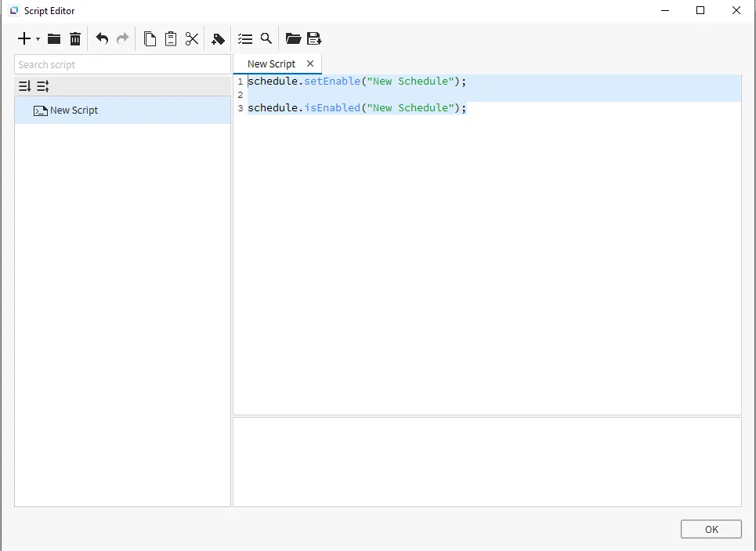Click the right sort icon above script list
Screen dimensions: 756x551
[43, 86]
